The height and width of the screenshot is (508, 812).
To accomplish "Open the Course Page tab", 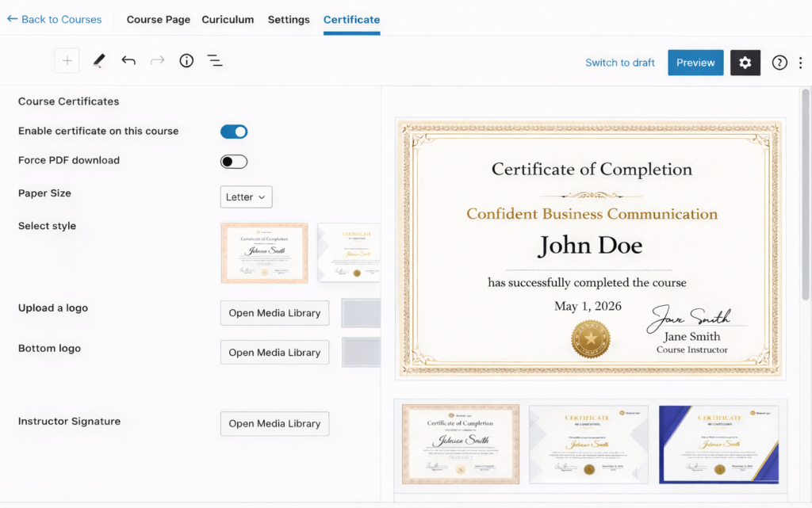I will point(158,19).
